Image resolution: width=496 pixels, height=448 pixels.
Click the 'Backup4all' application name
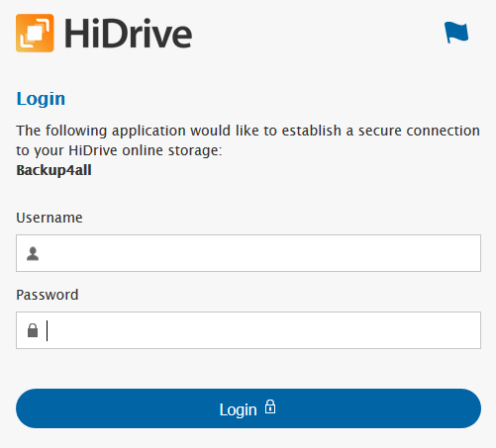tap(53, 170)
